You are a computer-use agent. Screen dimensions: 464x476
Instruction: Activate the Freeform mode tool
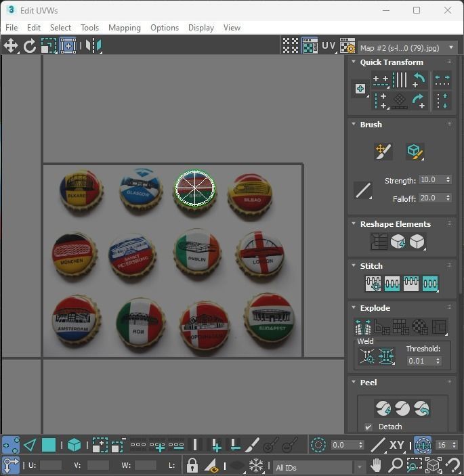(x=68, y=46)
